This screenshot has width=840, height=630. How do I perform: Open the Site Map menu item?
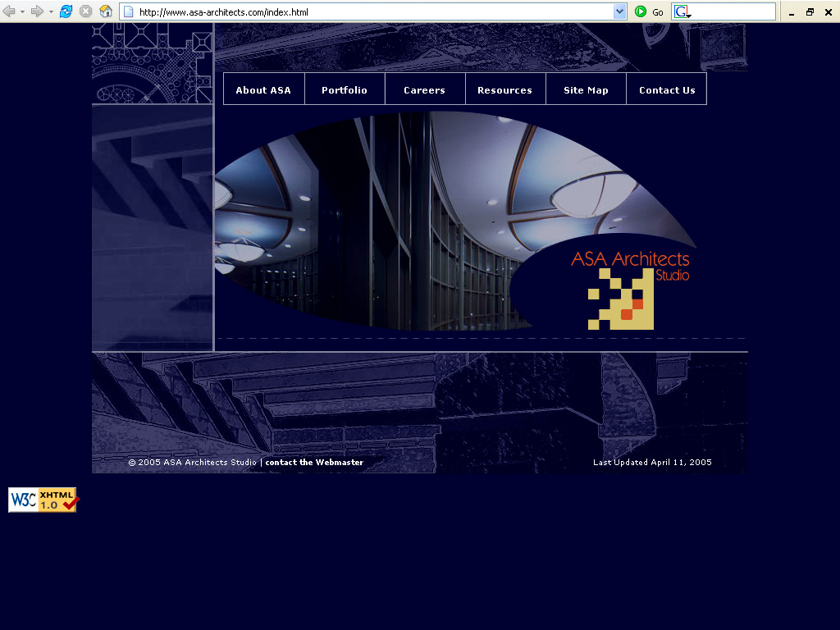click(x=586, y=90)
